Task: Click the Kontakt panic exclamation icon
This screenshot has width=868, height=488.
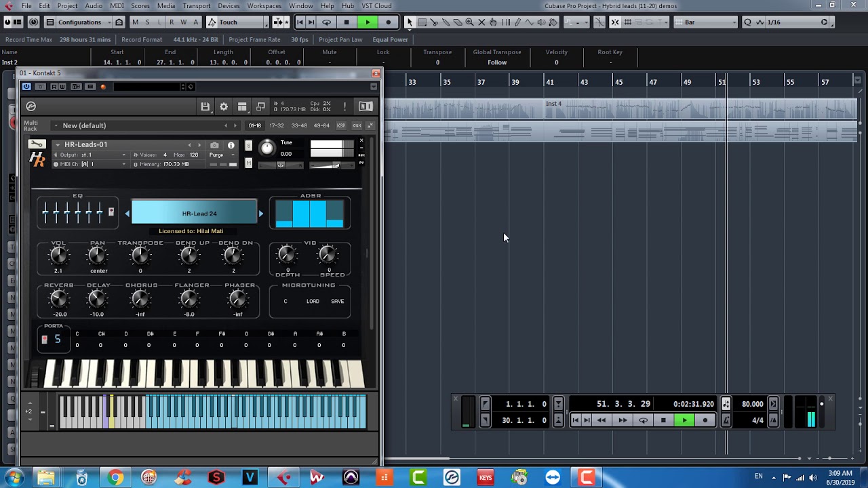Action: coord(344,106)
